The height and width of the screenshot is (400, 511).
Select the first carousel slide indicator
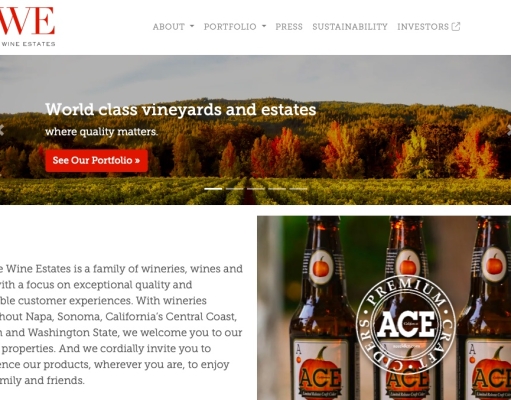point(213,189)
